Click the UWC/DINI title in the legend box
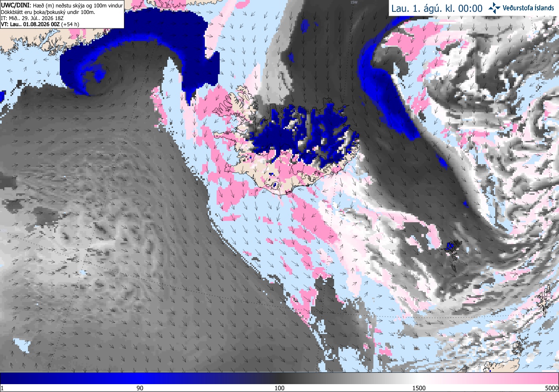 click(15, 5)
